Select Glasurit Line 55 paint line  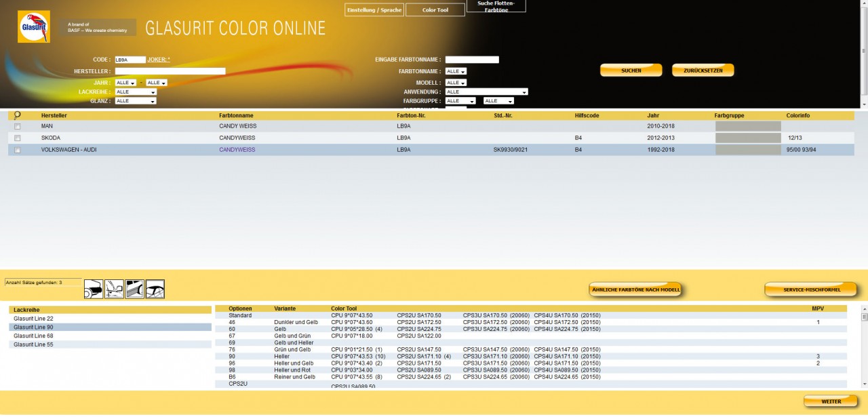110,345
